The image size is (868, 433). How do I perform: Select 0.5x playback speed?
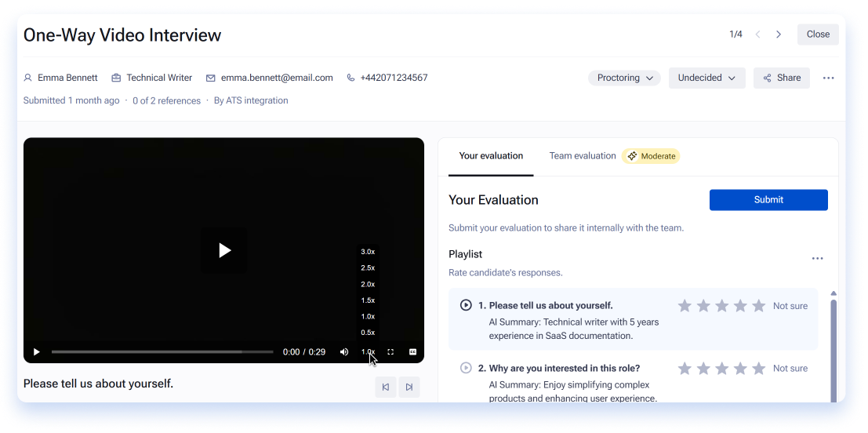click(x=368, y=333)
